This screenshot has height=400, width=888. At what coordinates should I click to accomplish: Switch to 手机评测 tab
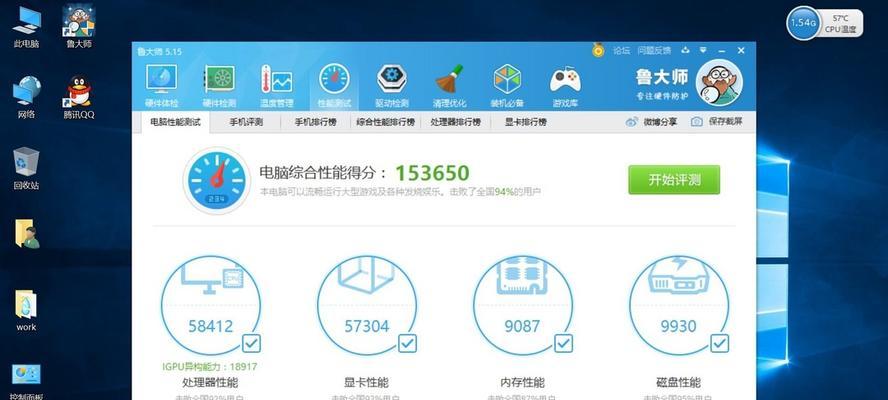(x=246, y=122)
